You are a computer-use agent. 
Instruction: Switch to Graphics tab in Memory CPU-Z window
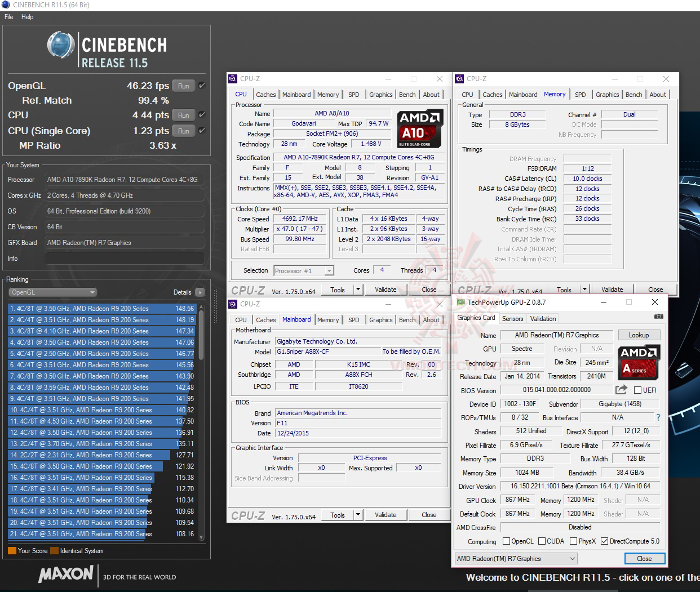click(x=608, y=95)
